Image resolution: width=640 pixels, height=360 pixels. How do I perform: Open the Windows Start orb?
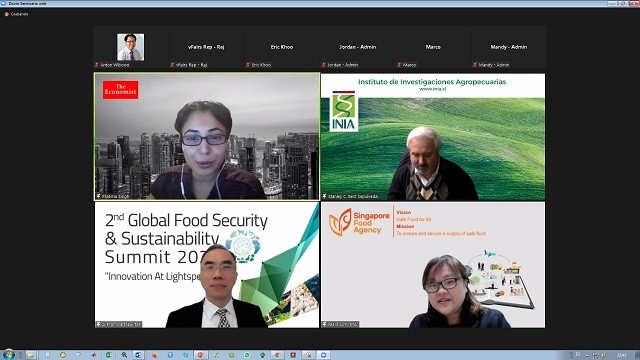(9, 355)
